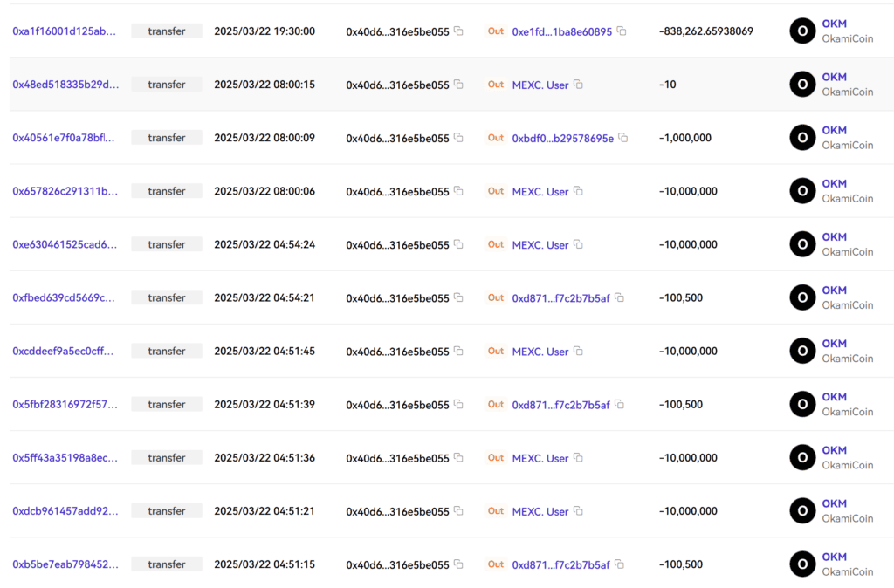Viewport: 894px width, 588px height.
Task: Click the OkamiCoin logo in the -1,000,000 row
Action: tap(802, 138)
